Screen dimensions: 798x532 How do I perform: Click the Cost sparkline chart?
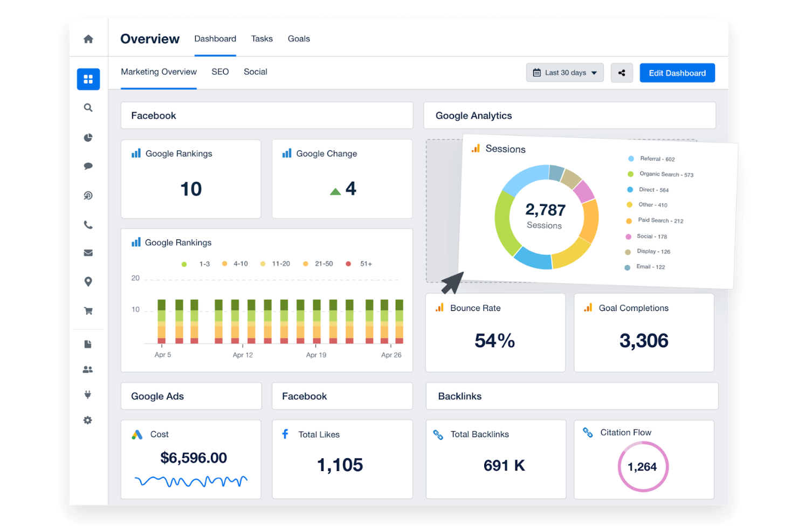point(191,481)
